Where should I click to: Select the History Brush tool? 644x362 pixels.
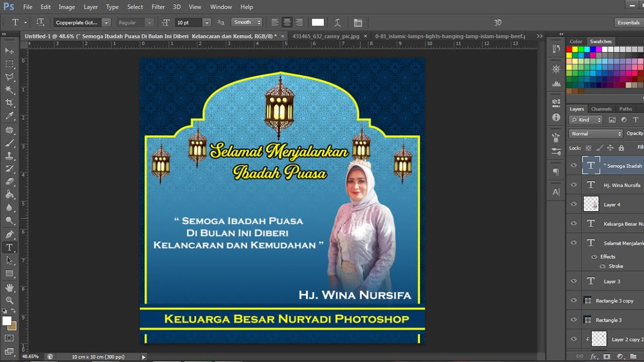pos(9,169)
